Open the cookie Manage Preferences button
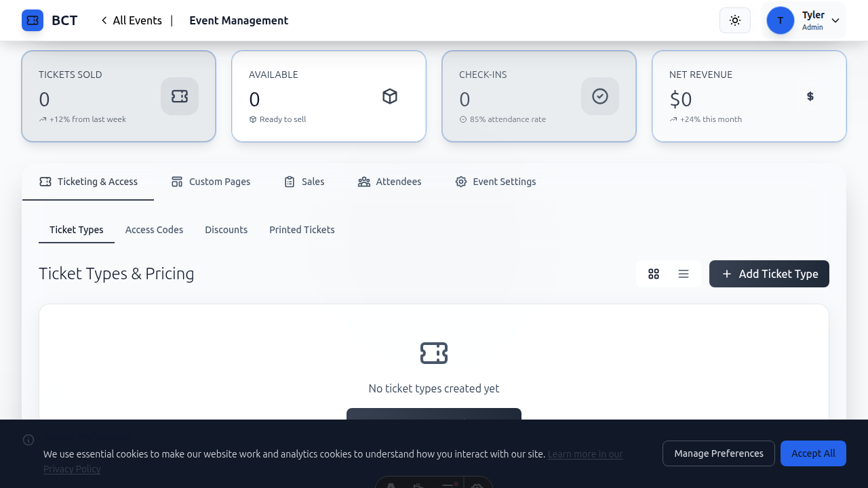868x488 pixels. (x=718, y=453)
